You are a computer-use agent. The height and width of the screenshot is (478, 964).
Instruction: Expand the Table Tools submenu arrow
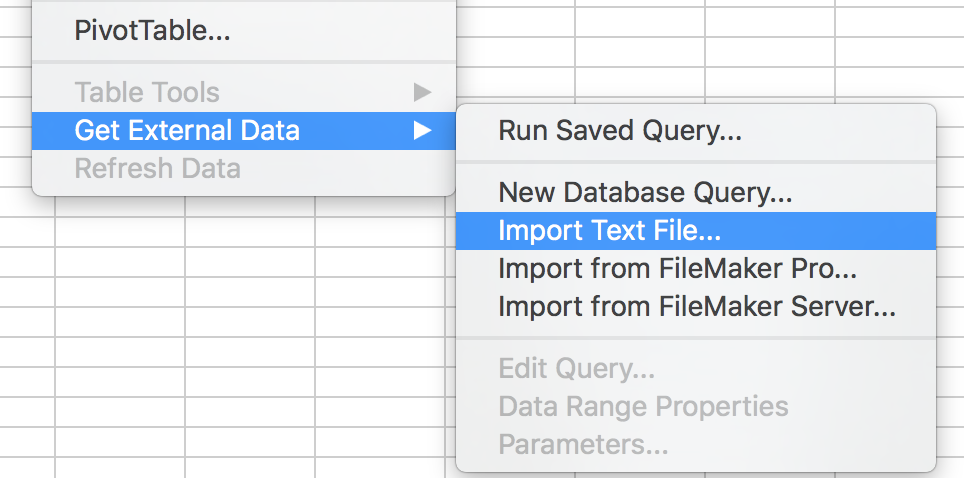click(x=422, y=93)
